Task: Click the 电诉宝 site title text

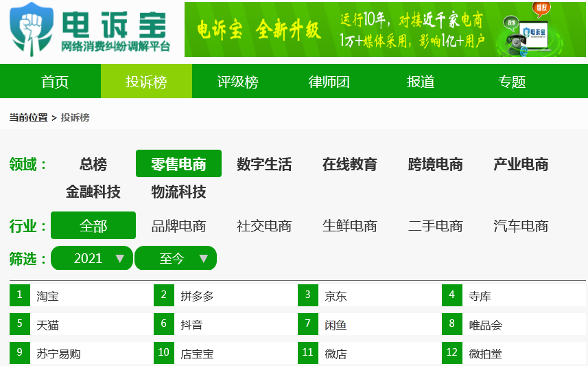Action: pos(115,24)
